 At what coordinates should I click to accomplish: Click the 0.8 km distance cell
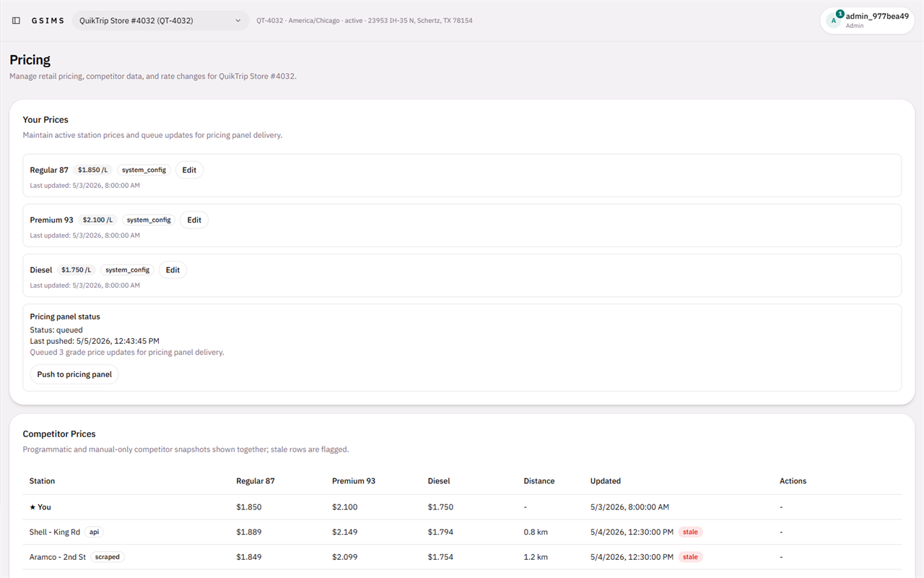pos(536,532)
